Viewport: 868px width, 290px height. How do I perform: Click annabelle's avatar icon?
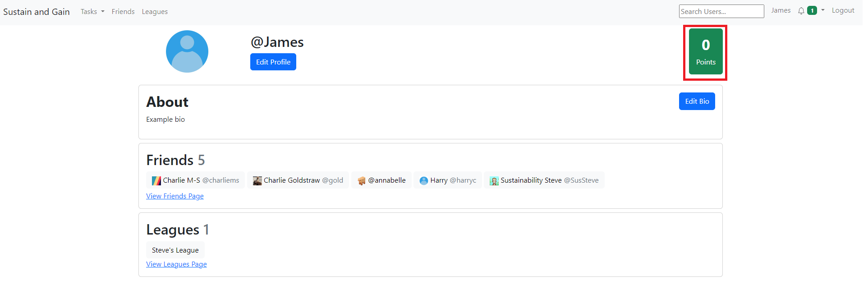[361, 181]
